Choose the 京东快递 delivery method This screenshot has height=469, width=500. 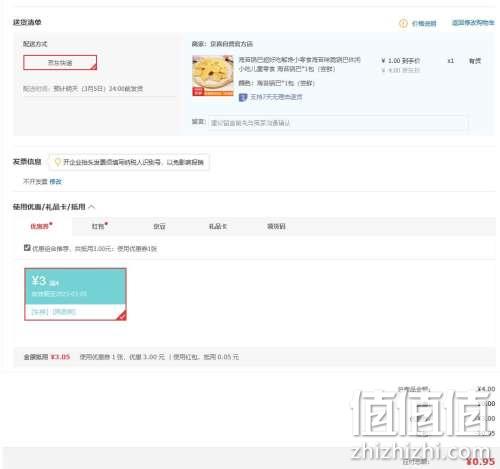[x=60, y=62]
